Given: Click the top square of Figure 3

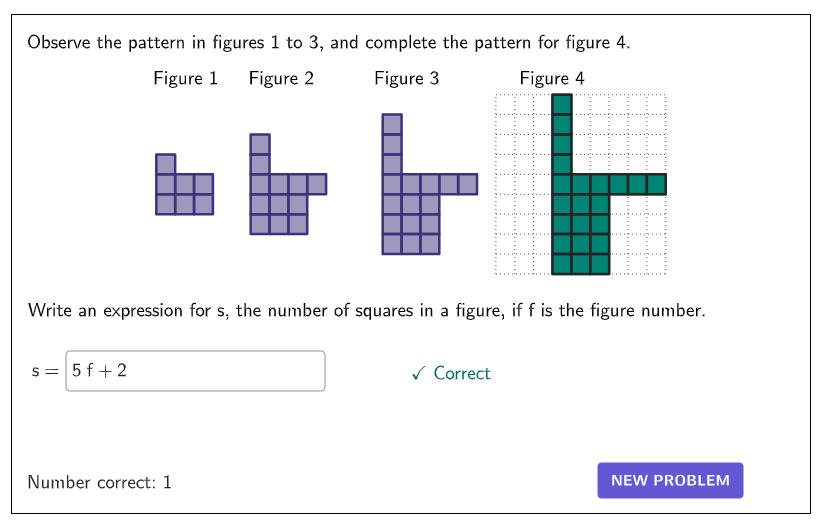Looking at the screenshot, I should coord(392,124).
